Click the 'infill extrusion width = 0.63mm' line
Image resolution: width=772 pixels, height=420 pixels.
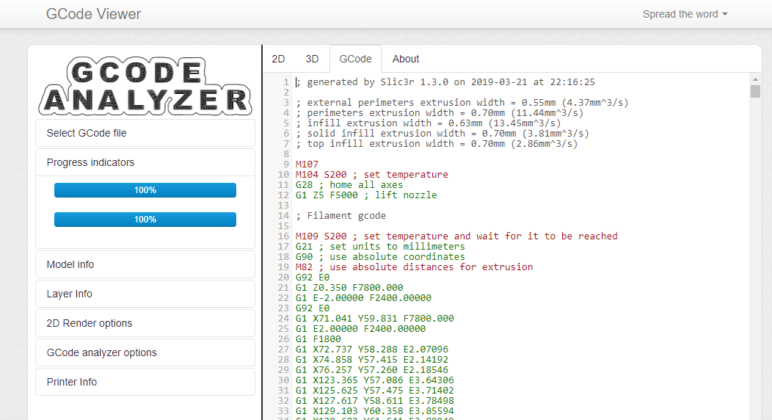click(428, 123)
